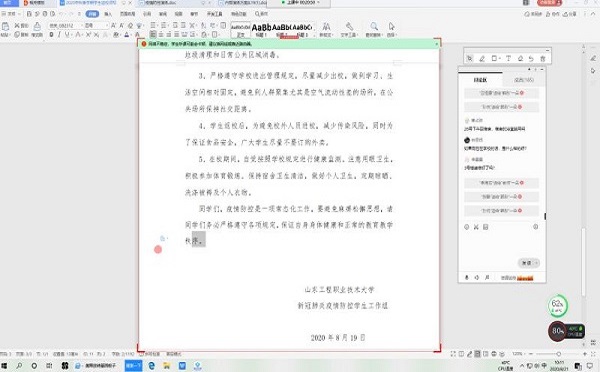Toggle italic formatting in the ribbon
Image resolution: width=600 pixels, height=372 pixels.
[x=59, y=34]
